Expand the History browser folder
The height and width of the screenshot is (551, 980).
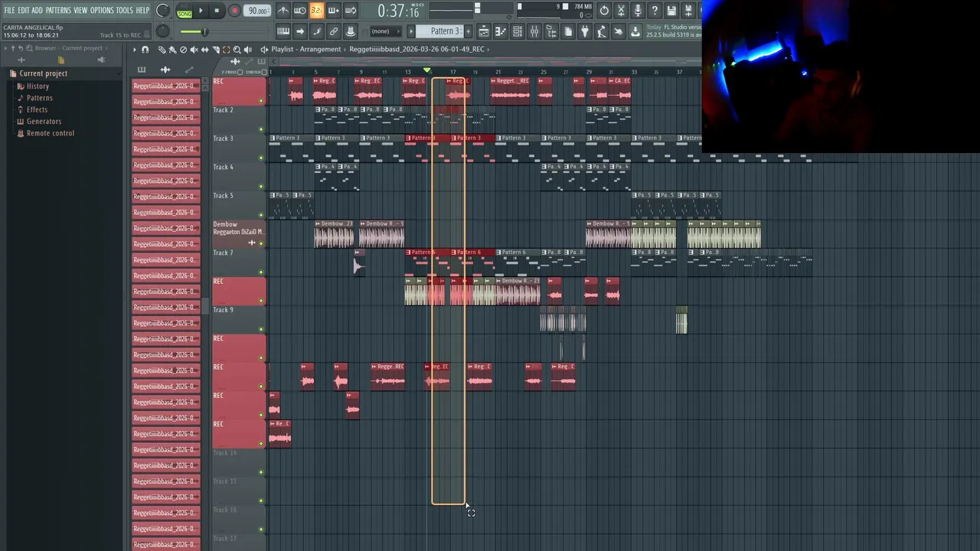[x=38, y=86]
